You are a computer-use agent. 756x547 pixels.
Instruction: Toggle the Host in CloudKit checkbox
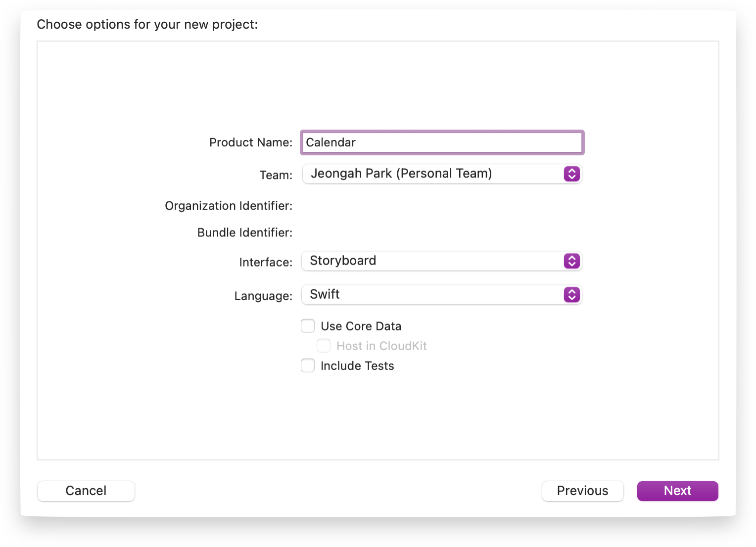pyautogui.click(x=324, y=346)
